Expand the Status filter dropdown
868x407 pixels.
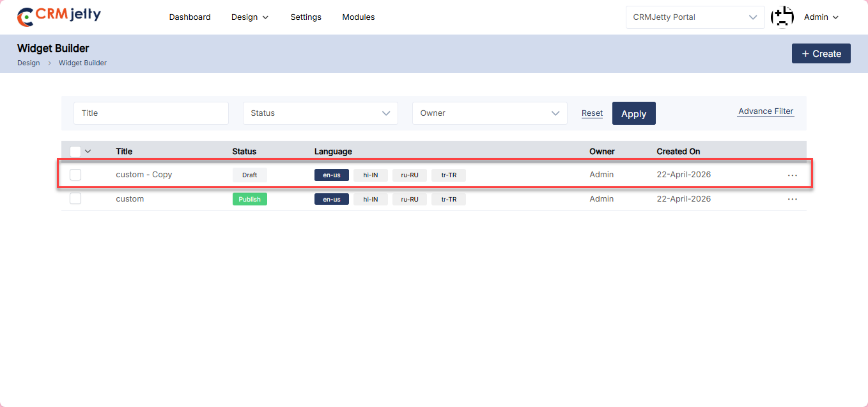pyautogui.click(x=320, y=113)
